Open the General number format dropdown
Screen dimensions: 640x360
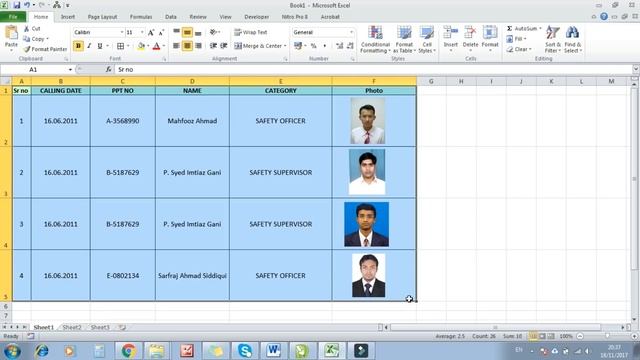point(351,32)
